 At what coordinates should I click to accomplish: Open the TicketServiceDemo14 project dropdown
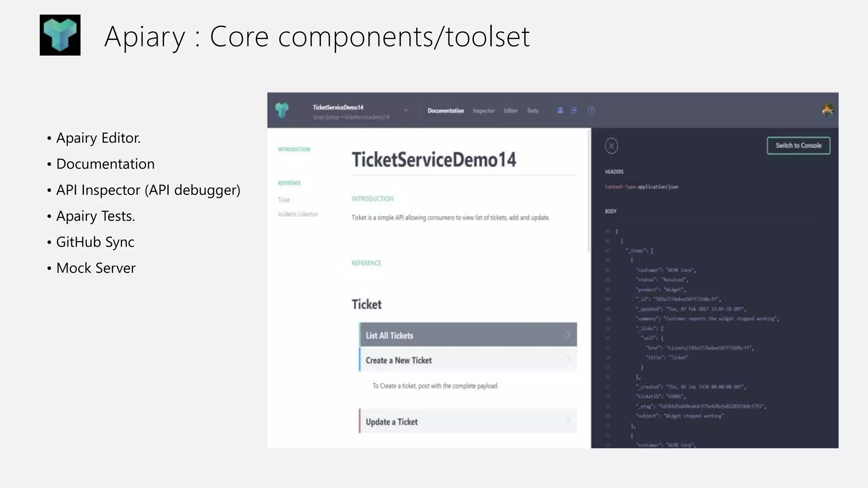click(406, 111)
